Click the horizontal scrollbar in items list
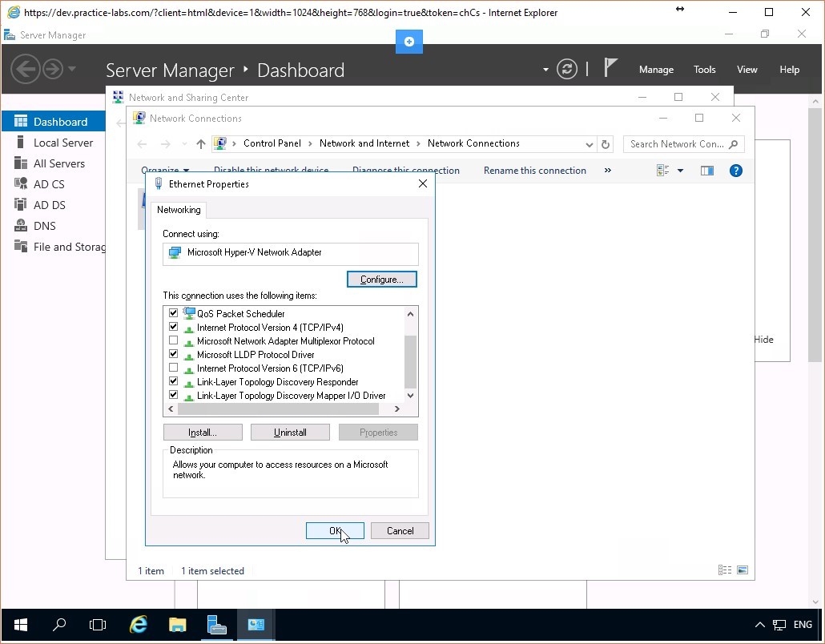825x644 pixels. (277, 409)
